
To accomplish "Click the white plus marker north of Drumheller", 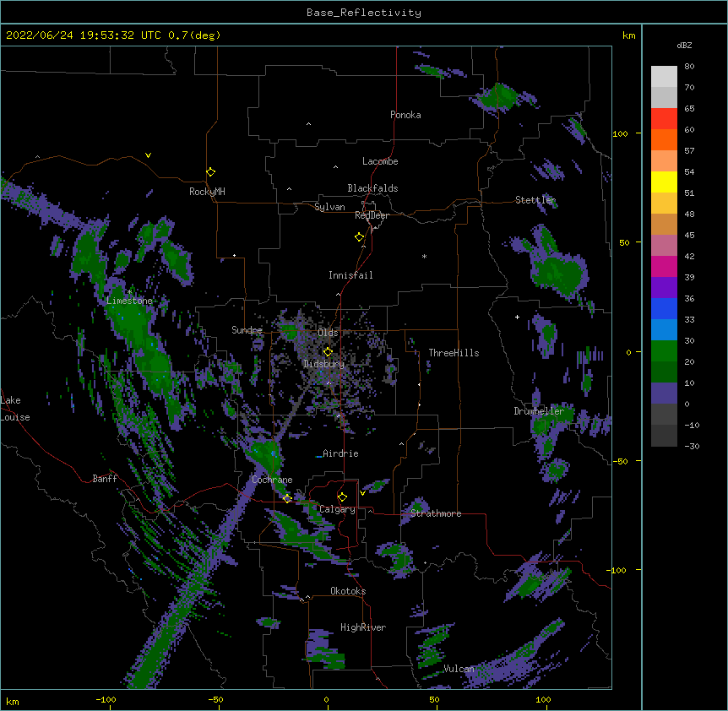I will pyautogui.click(x=517, y=317).
